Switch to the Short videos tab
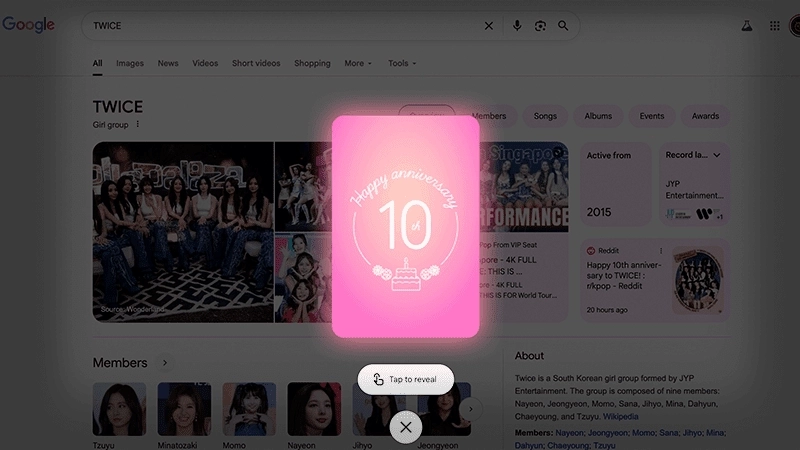Viewport: 800px width, 450px height. pyautogui.click(x=256, y=63)
